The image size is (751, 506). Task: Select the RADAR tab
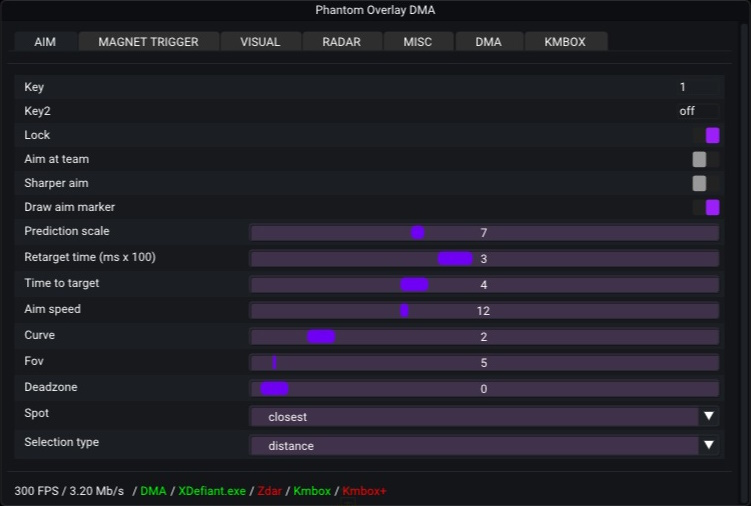(342, 42)
